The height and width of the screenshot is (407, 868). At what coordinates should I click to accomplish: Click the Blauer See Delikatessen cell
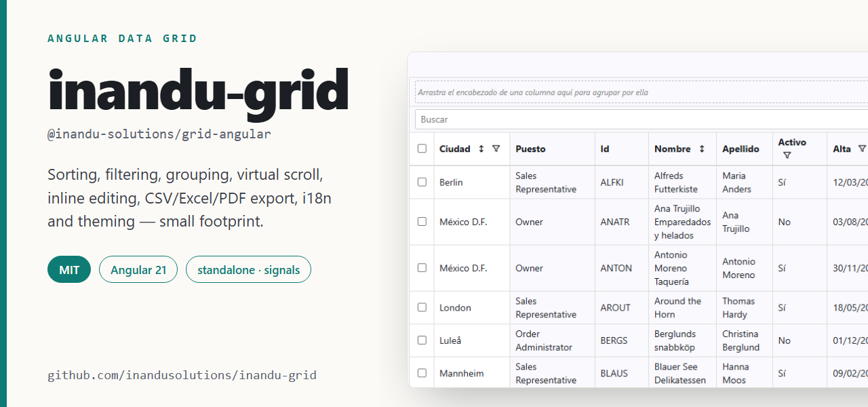(x=683, y=373)
